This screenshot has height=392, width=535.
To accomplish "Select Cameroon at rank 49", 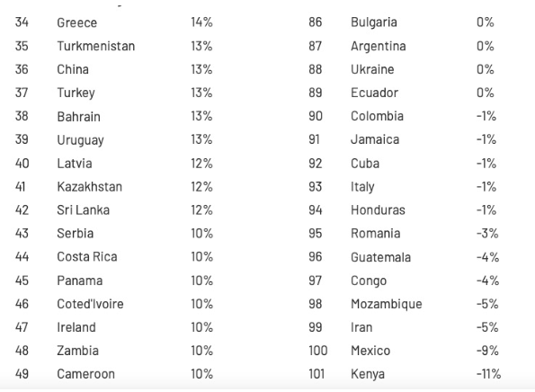I will pyautogui.click(x=85, y=374).
